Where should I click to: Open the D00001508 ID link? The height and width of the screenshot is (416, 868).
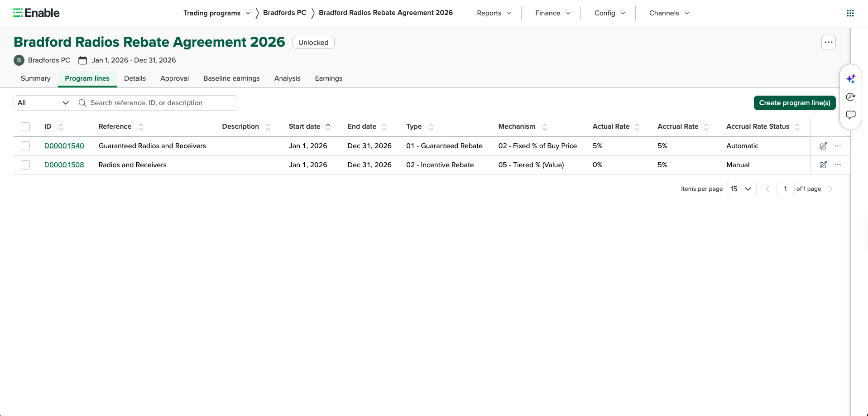pyautogui.click(x=64, y=165)
